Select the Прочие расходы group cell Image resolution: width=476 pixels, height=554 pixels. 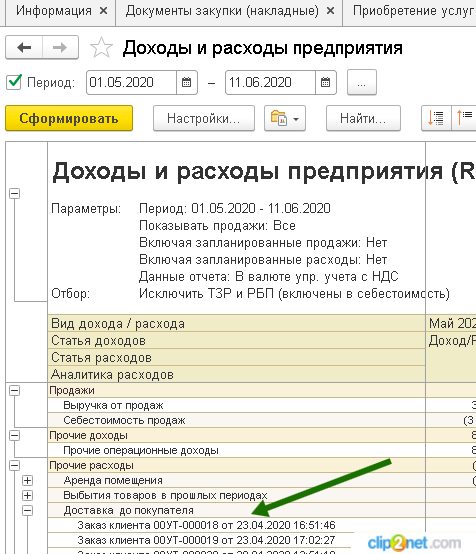pos(236,465)
